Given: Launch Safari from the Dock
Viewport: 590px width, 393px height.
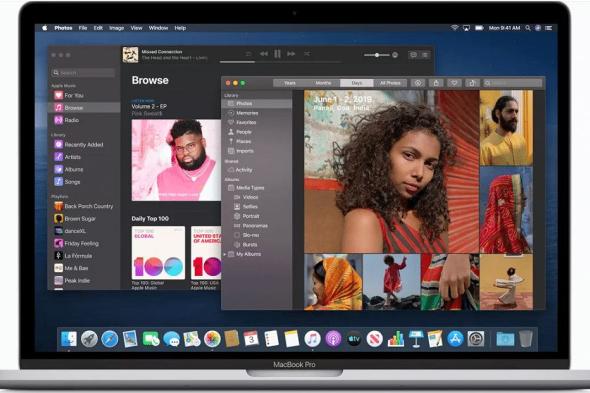Looking at the screenshot, I should pyautogui.click(x=109, y=339).
